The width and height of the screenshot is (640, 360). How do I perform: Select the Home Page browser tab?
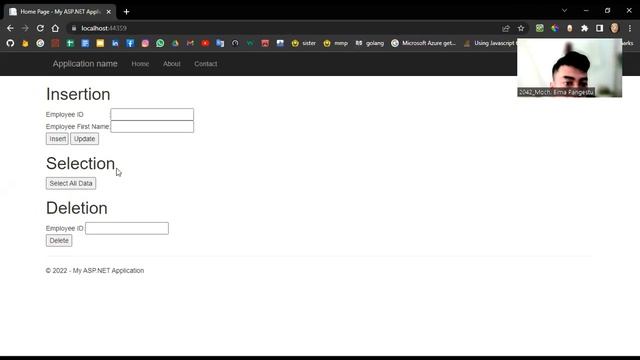pyautogui.click(x=60, y=12)
